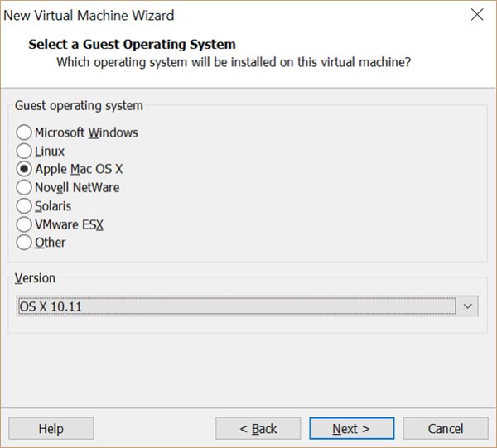497x448 pixels.
Task: Click the OS X 10.11 version combo box
Action: tap(236, 306)
